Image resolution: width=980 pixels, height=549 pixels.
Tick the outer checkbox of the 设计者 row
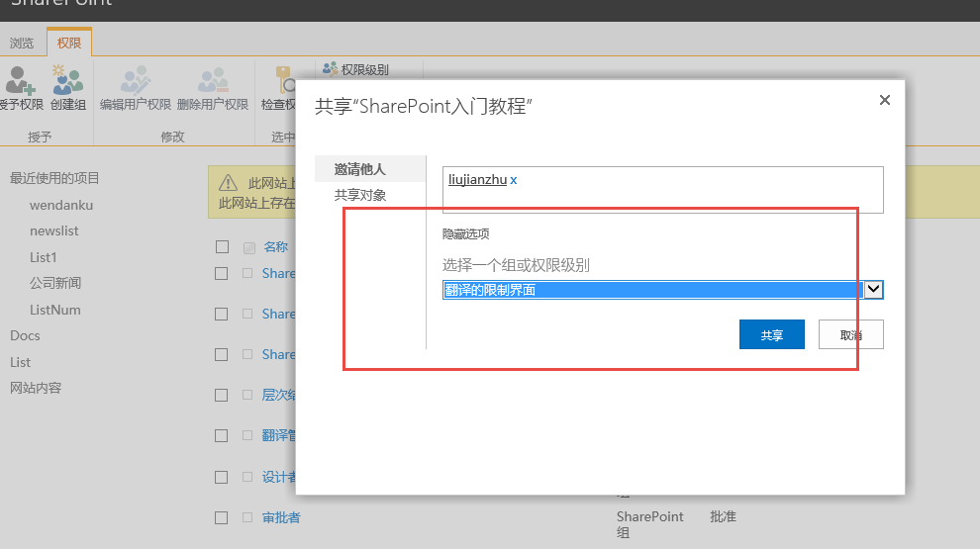pyautogui.click(x=222, y=477)
